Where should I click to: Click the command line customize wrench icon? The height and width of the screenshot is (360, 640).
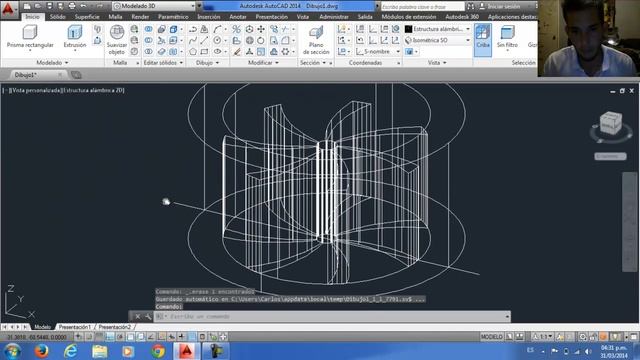point(148,316)
